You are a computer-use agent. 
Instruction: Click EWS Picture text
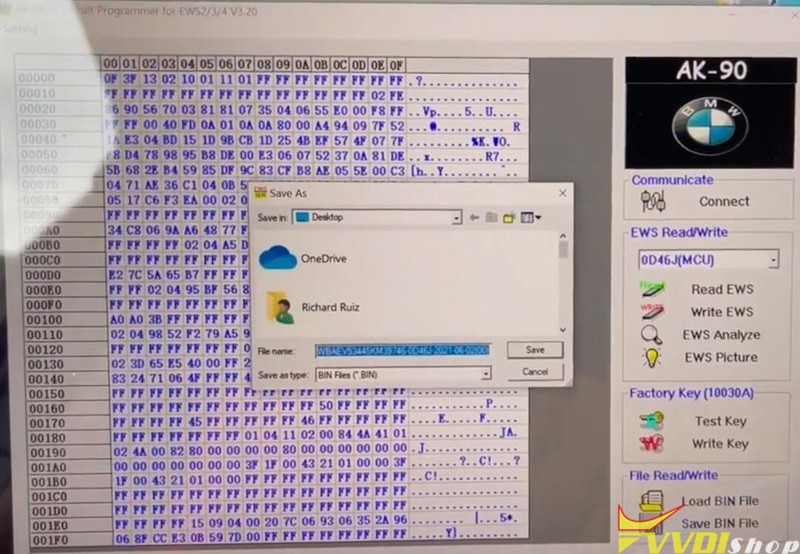point(721,357)
